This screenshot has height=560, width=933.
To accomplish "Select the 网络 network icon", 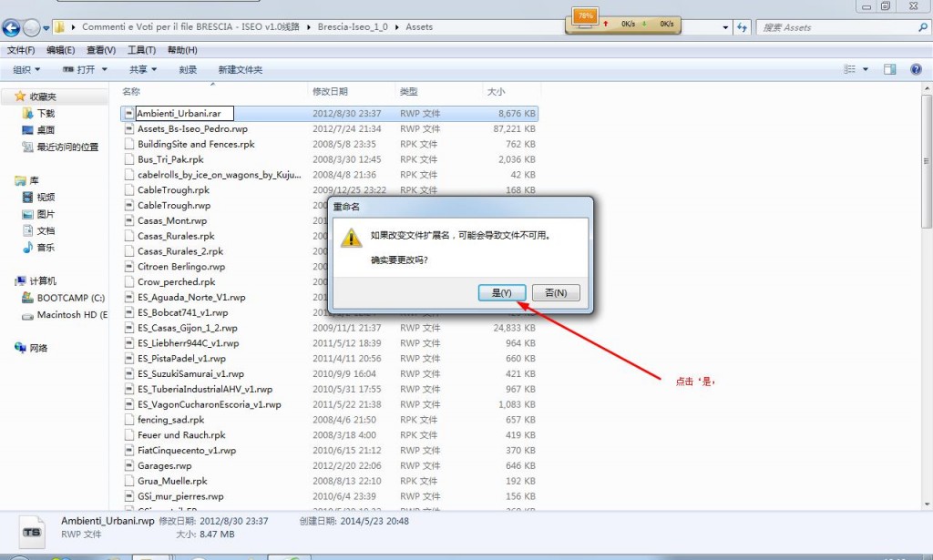I will [x=21, y=348].
